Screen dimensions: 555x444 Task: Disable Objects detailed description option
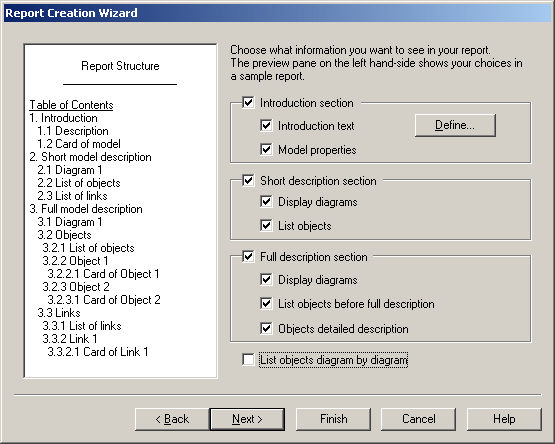[x=266, y=328]
